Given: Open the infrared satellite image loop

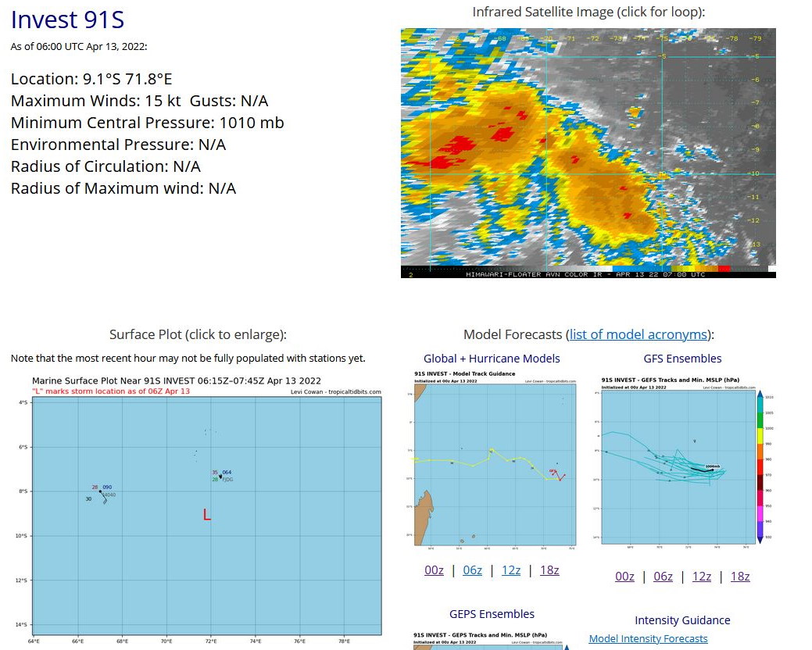Looking at the screenshot, I should (x=588, y=153).
